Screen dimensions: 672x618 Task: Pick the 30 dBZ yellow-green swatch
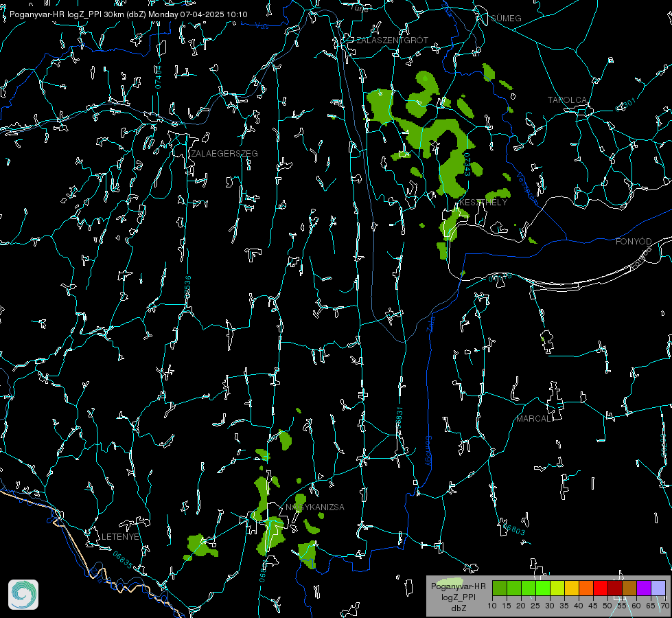(557, 588)
